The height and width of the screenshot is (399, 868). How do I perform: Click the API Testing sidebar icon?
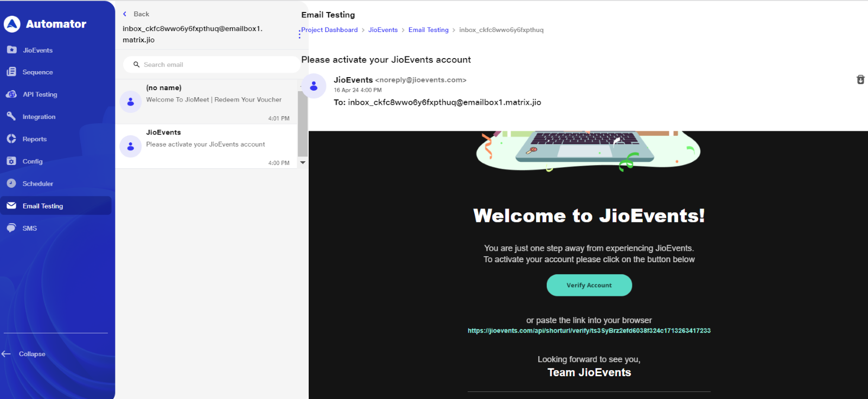coord(11,94)
